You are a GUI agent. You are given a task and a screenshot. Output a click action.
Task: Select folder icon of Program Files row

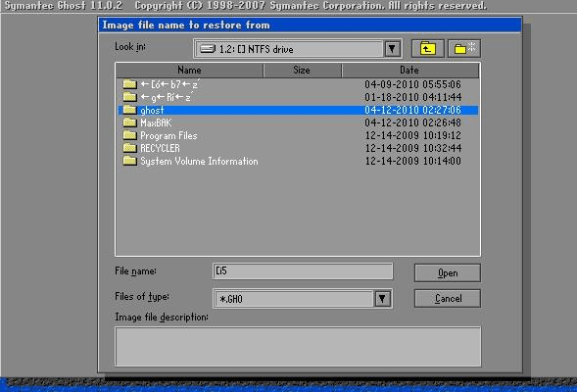tap(129, 135)
